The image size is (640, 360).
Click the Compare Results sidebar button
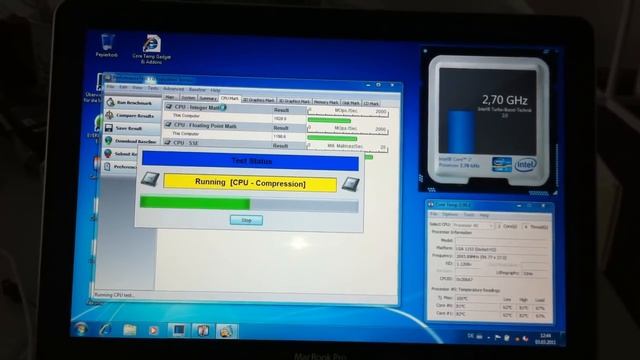click(x=131, y=116)
